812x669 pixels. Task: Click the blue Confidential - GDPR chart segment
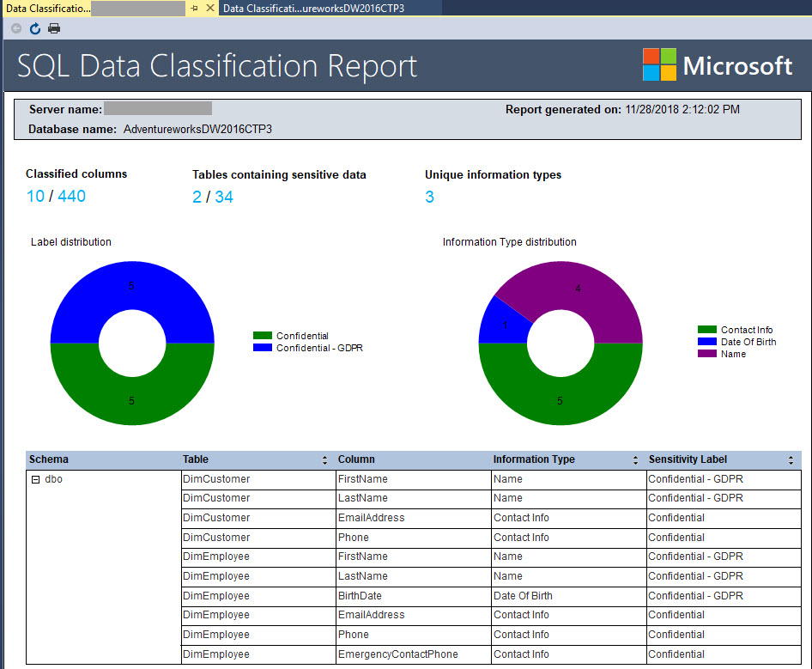pyautogui.click(x=131, y=296)
